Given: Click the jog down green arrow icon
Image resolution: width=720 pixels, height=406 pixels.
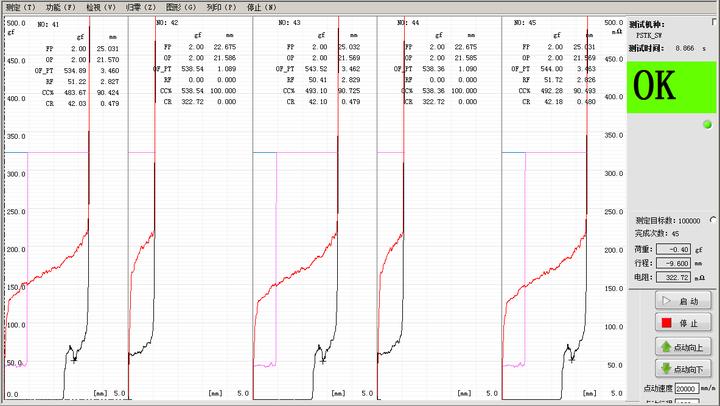Looking at the screenshot, I should coord(664,369).
